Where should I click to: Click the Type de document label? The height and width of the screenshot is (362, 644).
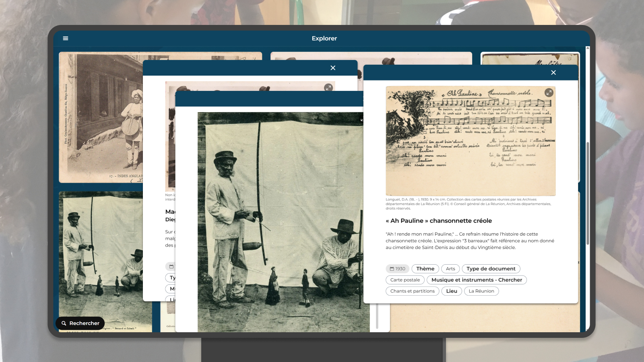pos(491,269)
